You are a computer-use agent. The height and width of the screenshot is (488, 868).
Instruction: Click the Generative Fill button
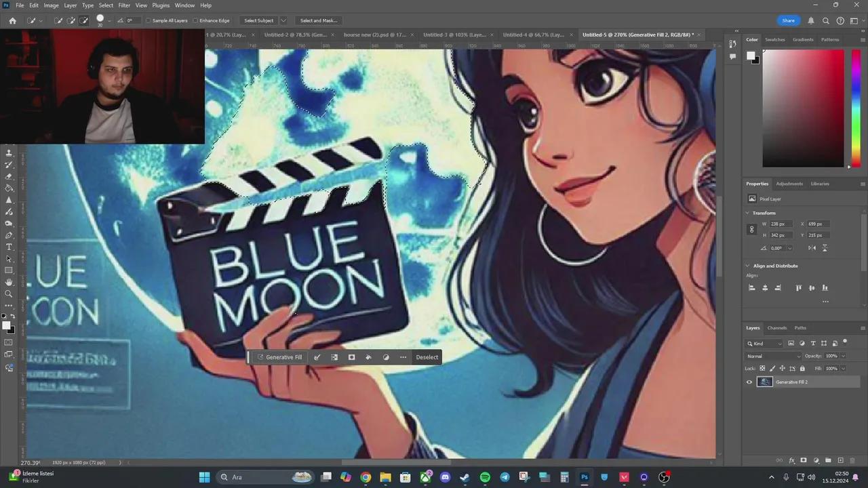click(x=279, y=357)
